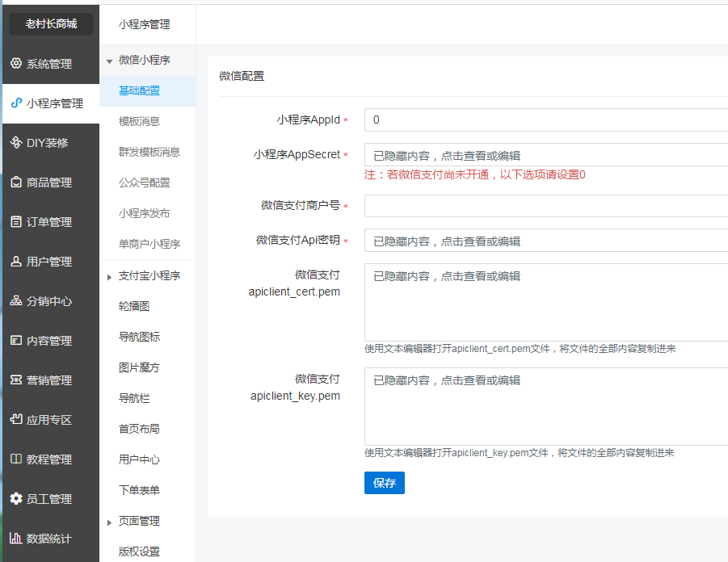
Task: Collapse the 微信小程序 submenu
Action: coord(109,61)
